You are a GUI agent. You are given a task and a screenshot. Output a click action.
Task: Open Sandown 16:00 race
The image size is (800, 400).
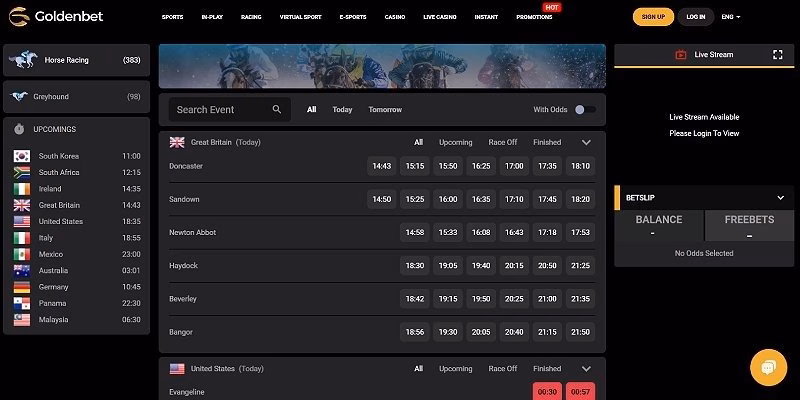(448, 199)
